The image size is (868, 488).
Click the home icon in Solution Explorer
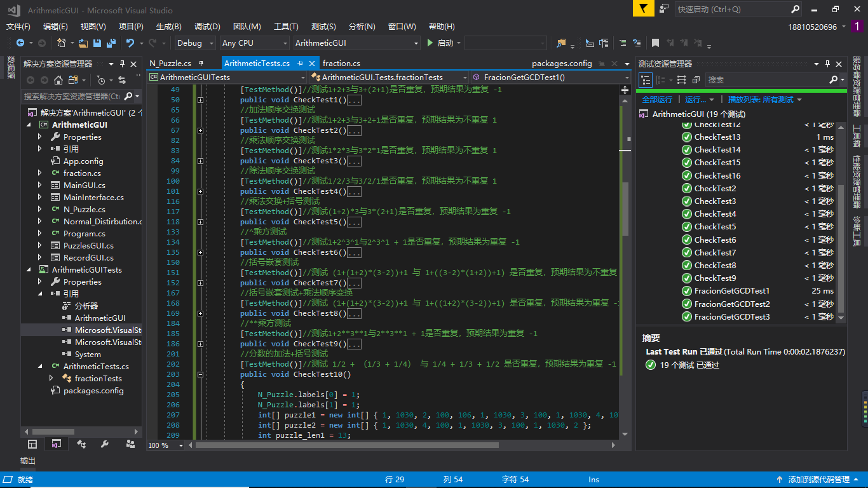tap(58, 80)
